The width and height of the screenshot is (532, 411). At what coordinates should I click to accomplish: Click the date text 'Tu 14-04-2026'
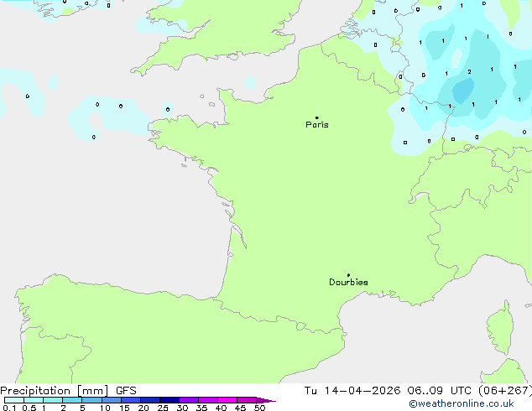(352, 391)
